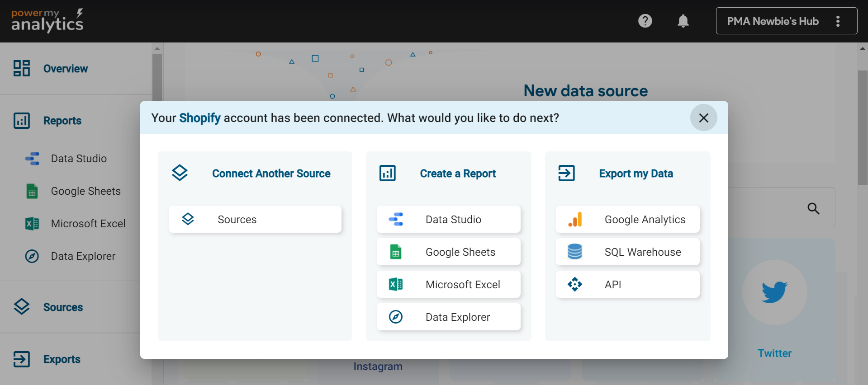
Task: Click the sidebar Data Studio icon
Action: coord(32,159)
